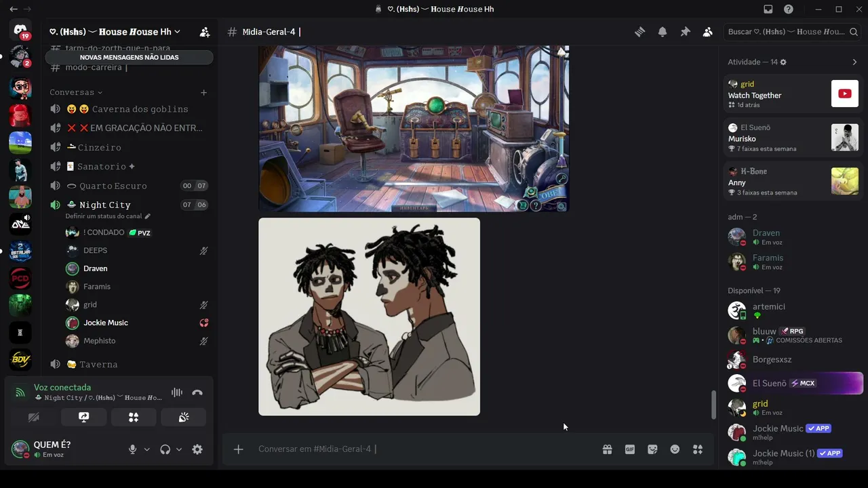The image size is (868, 488).
Task: Jump to new unread messages banner
Action: pyautogui.click(x=129, y=58)
